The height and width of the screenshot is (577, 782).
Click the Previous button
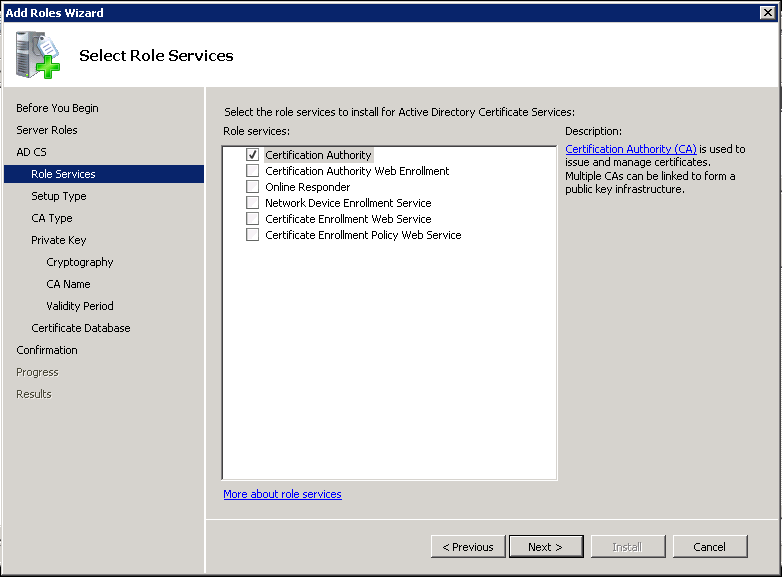pyautogui.click(x=468, y=547)
